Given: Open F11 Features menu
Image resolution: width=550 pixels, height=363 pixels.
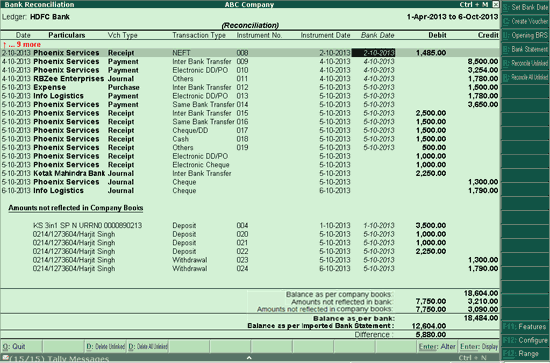Looking at the screenshot, I should tap(525, 327).
